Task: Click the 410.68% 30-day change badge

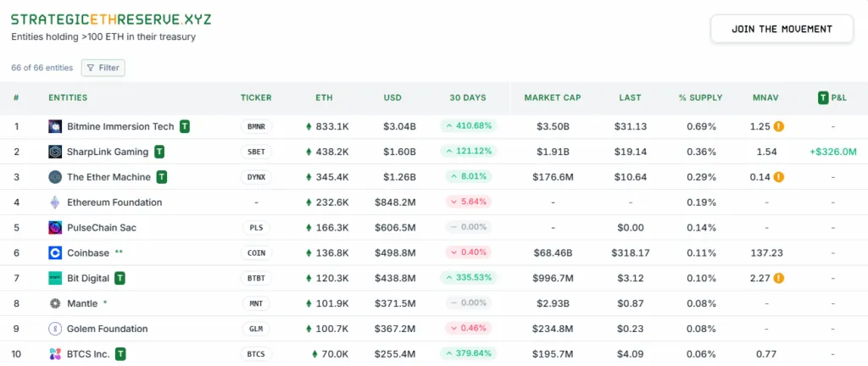Action: tap(469, 126)
